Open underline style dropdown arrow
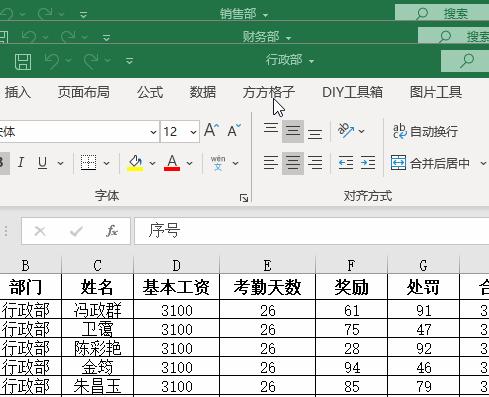The width and height of the screenshot is (489, 397). point(60,163)
